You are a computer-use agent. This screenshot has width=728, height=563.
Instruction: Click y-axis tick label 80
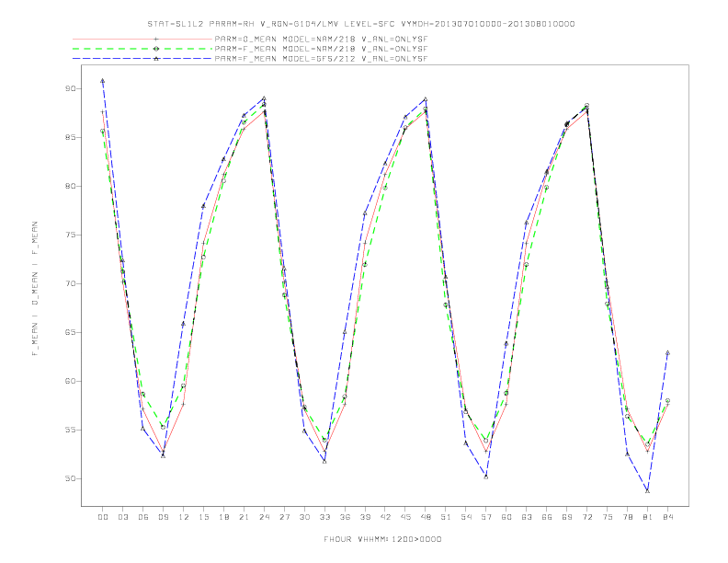tap(71, 186)
